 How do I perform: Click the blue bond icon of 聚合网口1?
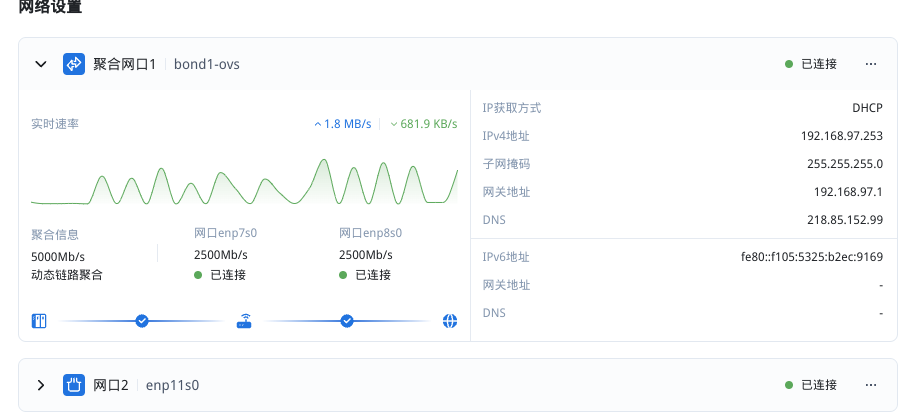tap(74, 64)
